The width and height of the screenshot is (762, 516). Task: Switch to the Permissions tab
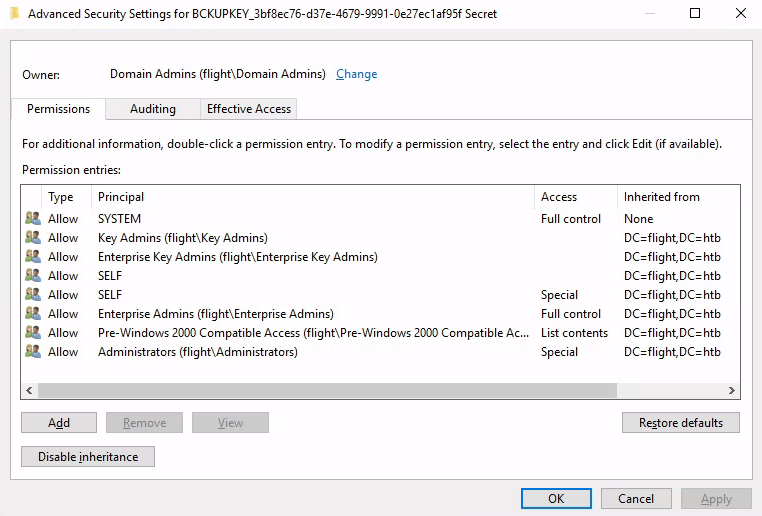pos(58,109)
